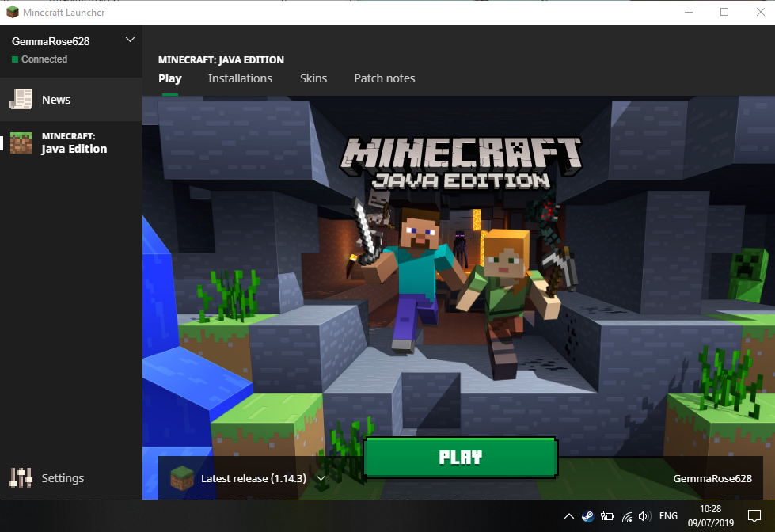Image resolution: width=775 pixels, height=532 pixels.
Task: Expand the GemmaRose628 account dropdown chevron
Action: (x=130, y=40)
